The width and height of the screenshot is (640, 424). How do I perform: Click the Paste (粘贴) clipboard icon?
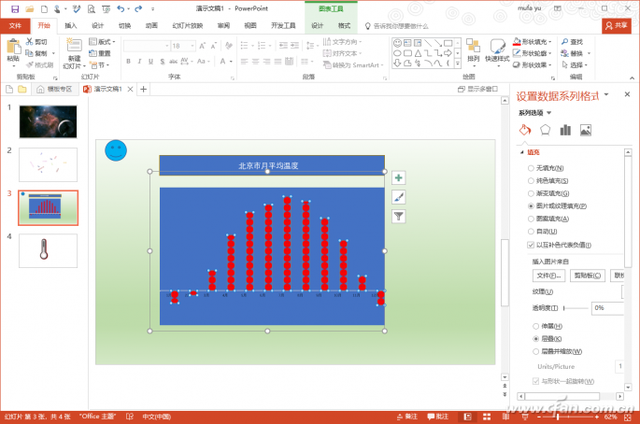pos(13,47)
